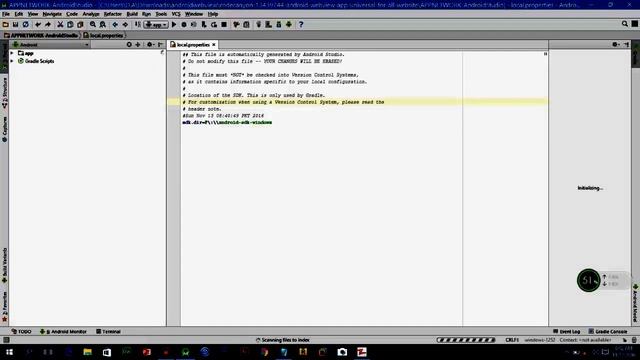
Task: Open the Gradle Console tool window
Action: pos(608,331)
